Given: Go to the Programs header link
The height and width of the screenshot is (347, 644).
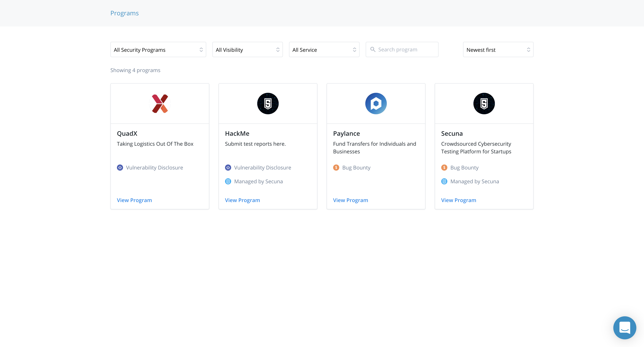Looking at the screenshot, I should pos(125,13).
